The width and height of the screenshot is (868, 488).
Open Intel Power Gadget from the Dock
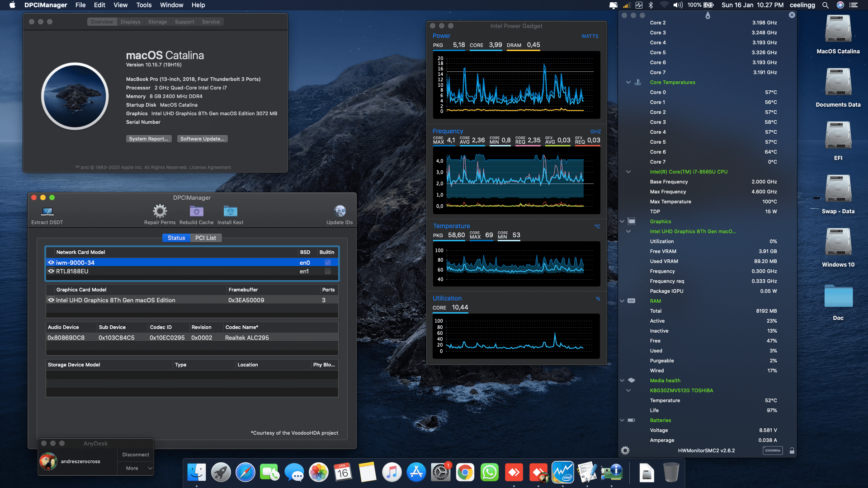click(x=563, y=473)
